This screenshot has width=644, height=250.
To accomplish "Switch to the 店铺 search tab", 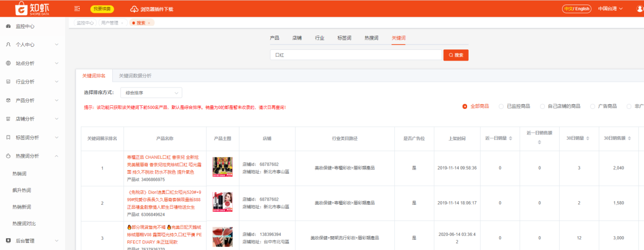I will point(297,38).
